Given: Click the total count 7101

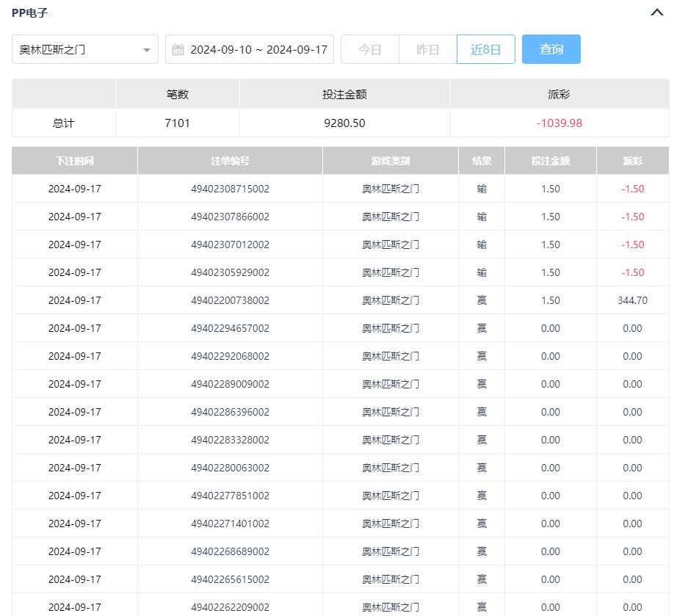Looking at the screenshot, I should 177,123.
